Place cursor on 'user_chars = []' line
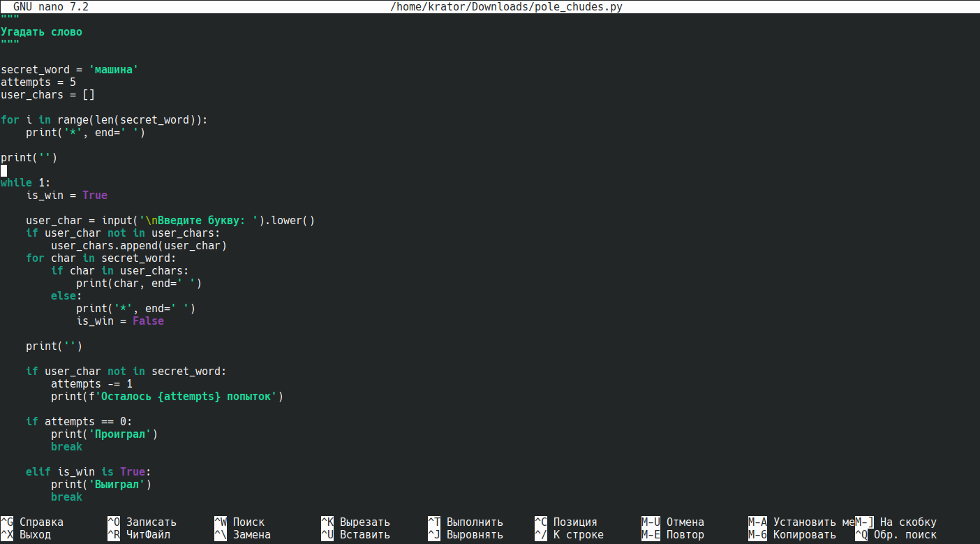 click(x=47, y=95)
